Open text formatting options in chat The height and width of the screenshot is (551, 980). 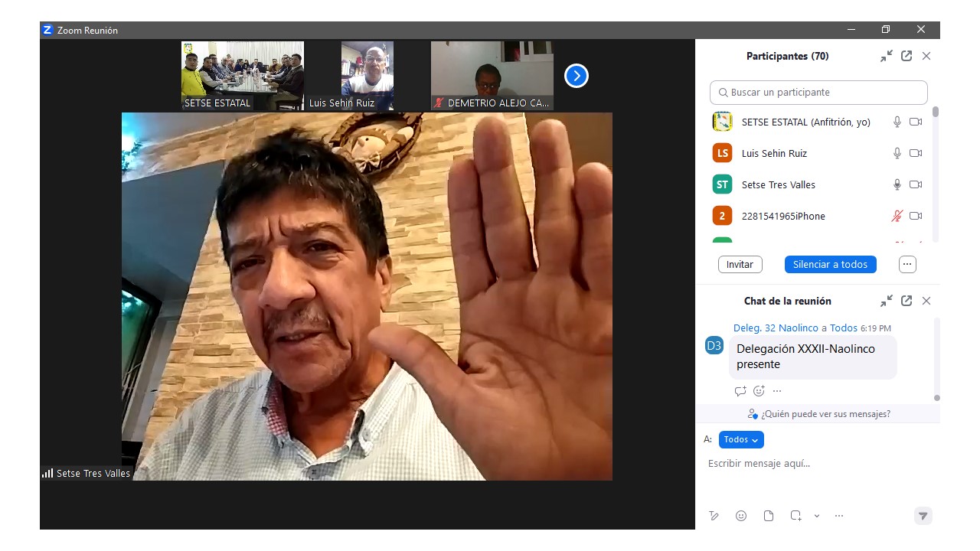point(714,516)
